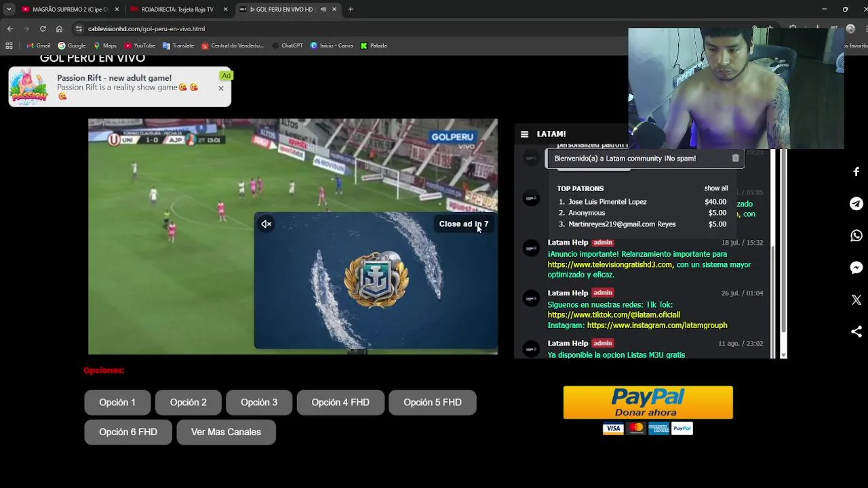Select stream Opción 4 FHD

coord(340,403)
